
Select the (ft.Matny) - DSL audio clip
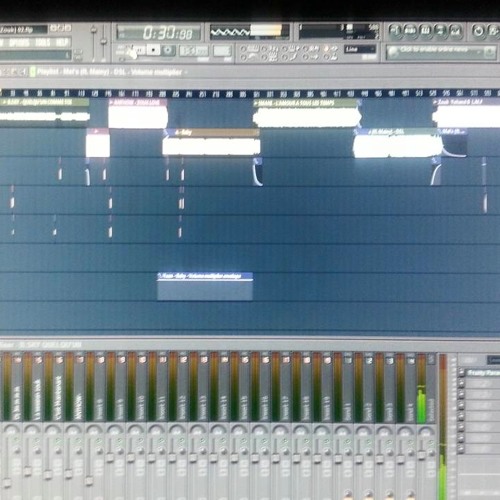coord(397,142)
